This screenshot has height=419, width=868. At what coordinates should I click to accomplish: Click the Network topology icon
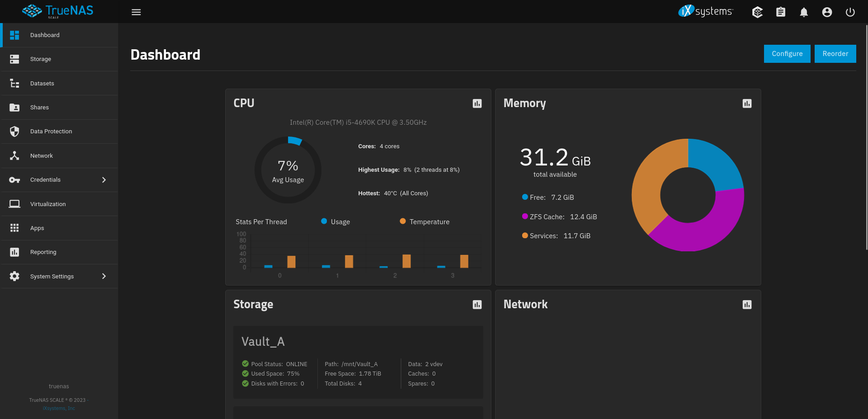14,155
